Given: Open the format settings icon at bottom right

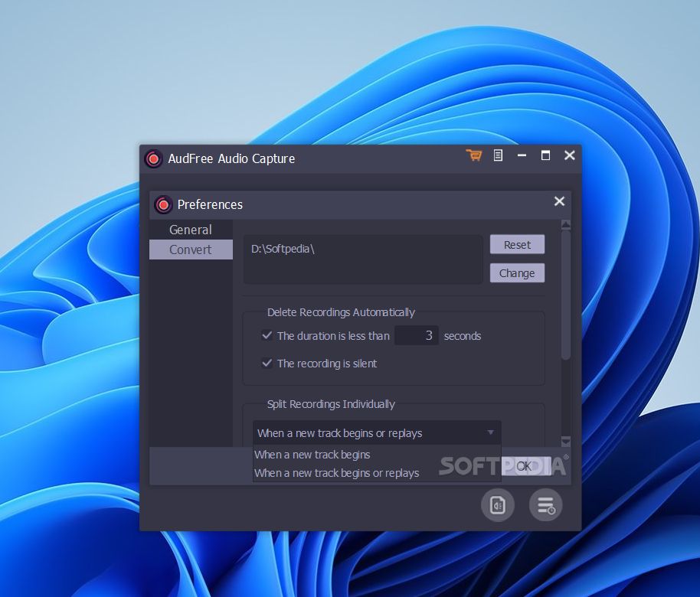Looking at the screenshot, I should point(498,505).
